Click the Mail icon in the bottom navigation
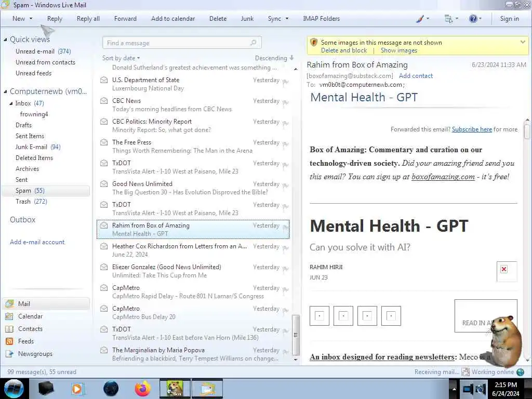 9,303
